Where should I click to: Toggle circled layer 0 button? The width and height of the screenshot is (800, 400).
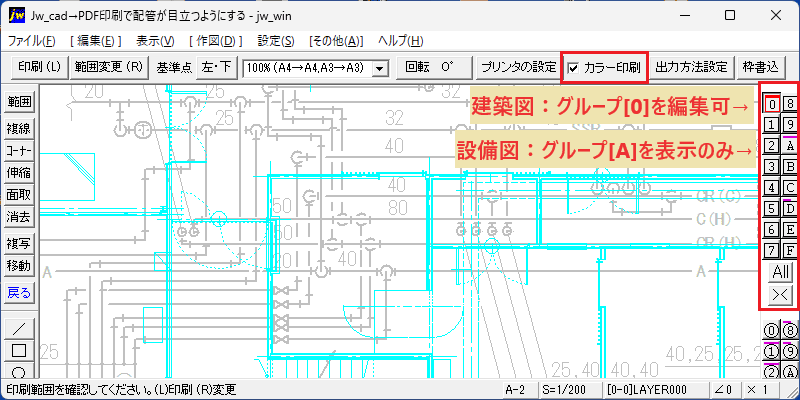coord(772,331)
